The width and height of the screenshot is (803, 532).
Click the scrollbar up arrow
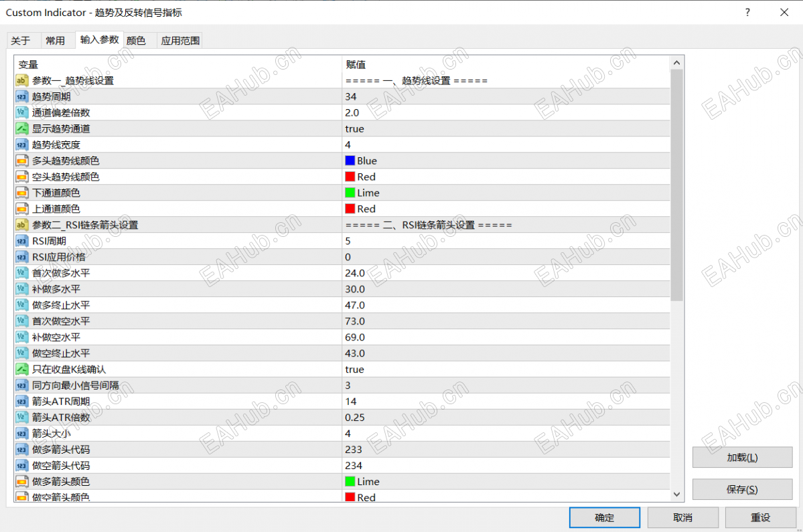676,63
